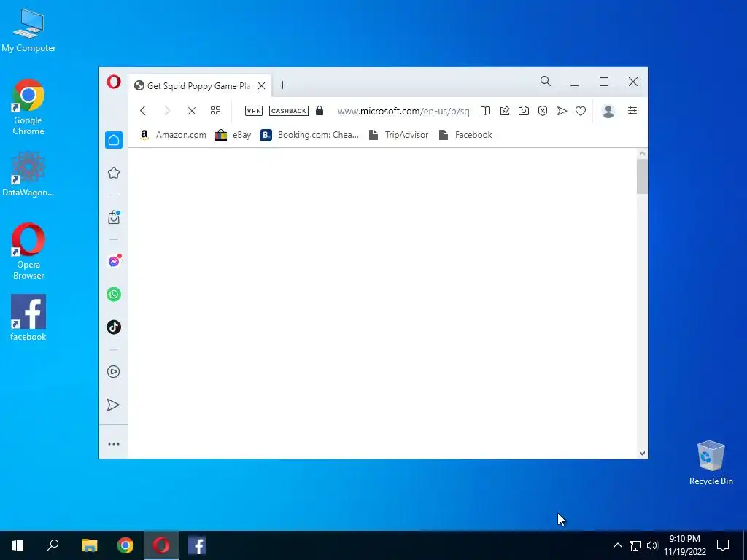Screen dimensions: 747x560
Task: Select the Opera Browser desktop shortcut
Action: point(28,251)
